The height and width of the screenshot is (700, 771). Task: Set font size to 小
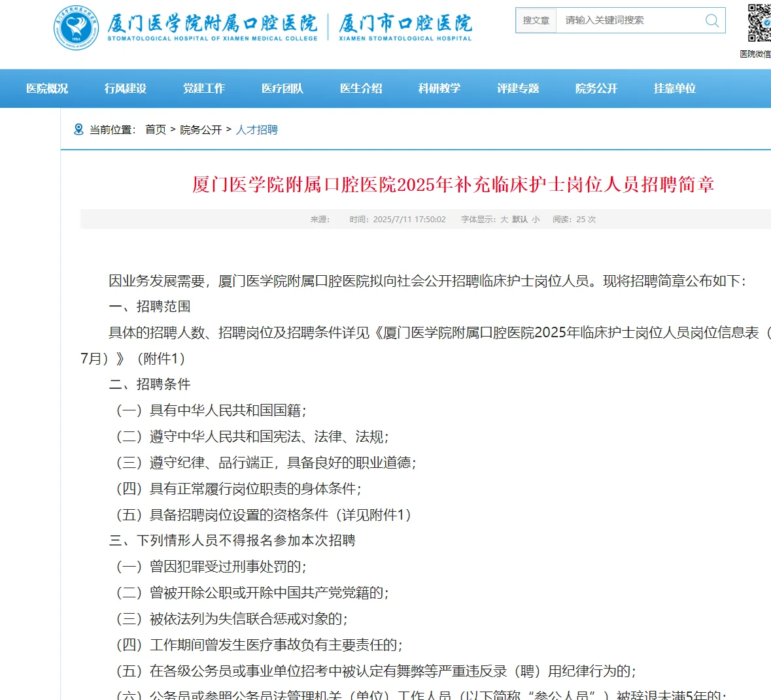[x=536, y=219]
